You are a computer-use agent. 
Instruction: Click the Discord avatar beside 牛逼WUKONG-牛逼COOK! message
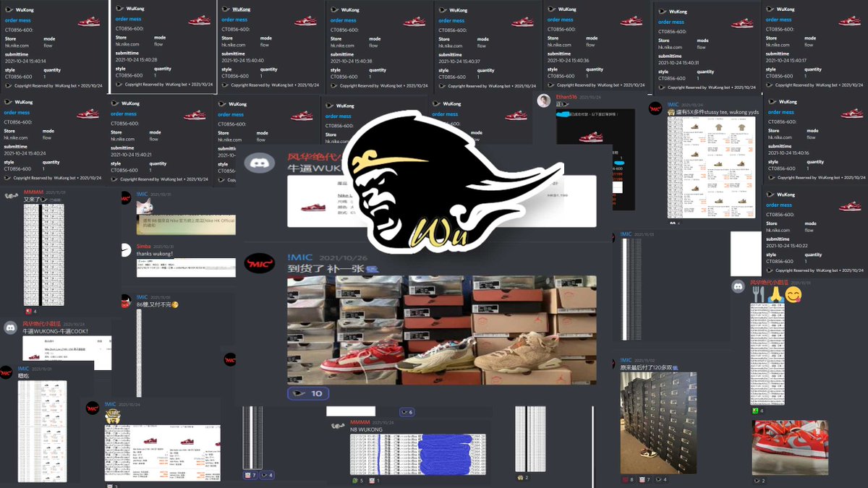[10, 328]
